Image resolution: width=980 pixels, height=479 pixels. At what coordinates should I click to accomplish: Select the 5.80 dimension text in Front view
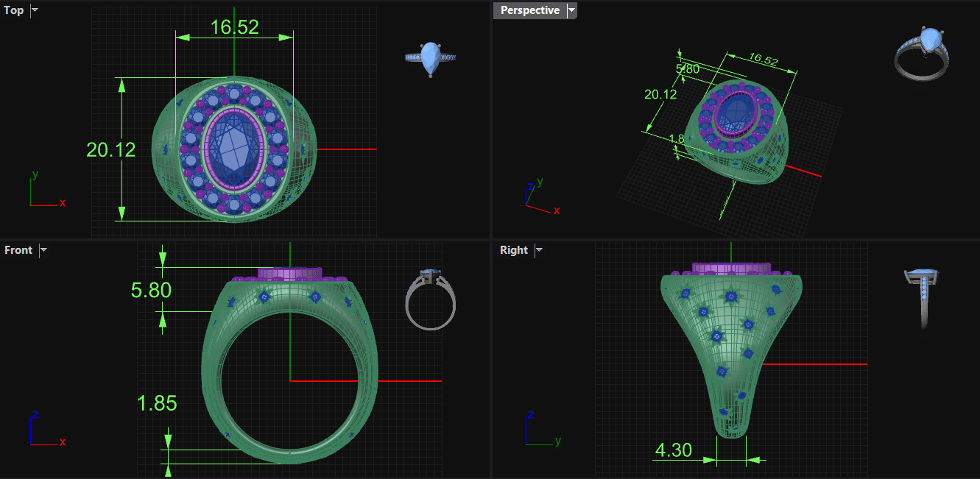tap(151, 291)
